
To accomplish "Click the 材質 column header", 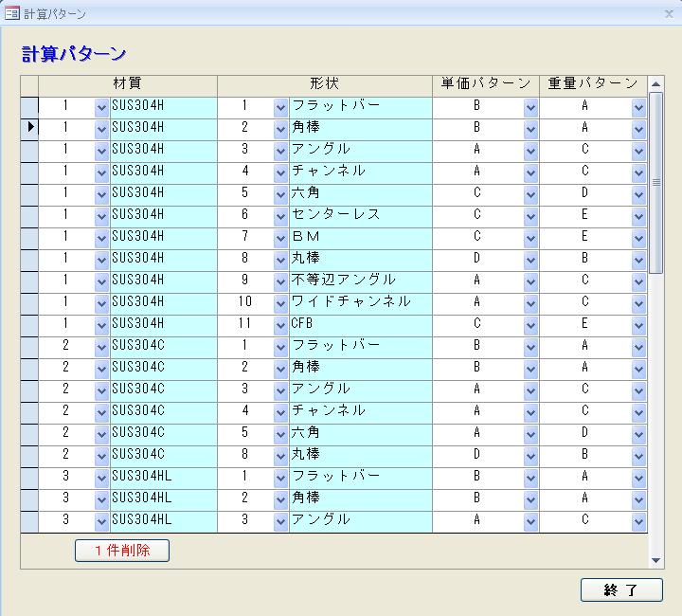I will [127, 84].
